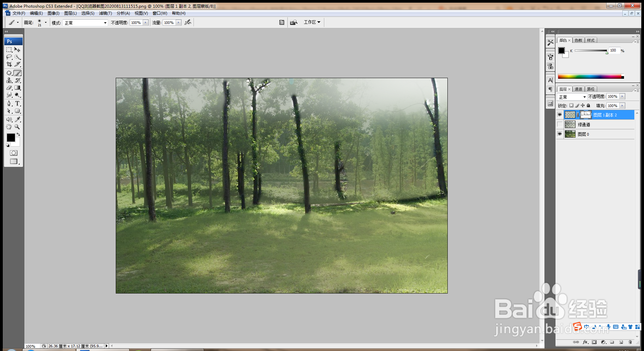644x351 pixels.
Task: Add a layer style (fx)
Action: [585, 342]
